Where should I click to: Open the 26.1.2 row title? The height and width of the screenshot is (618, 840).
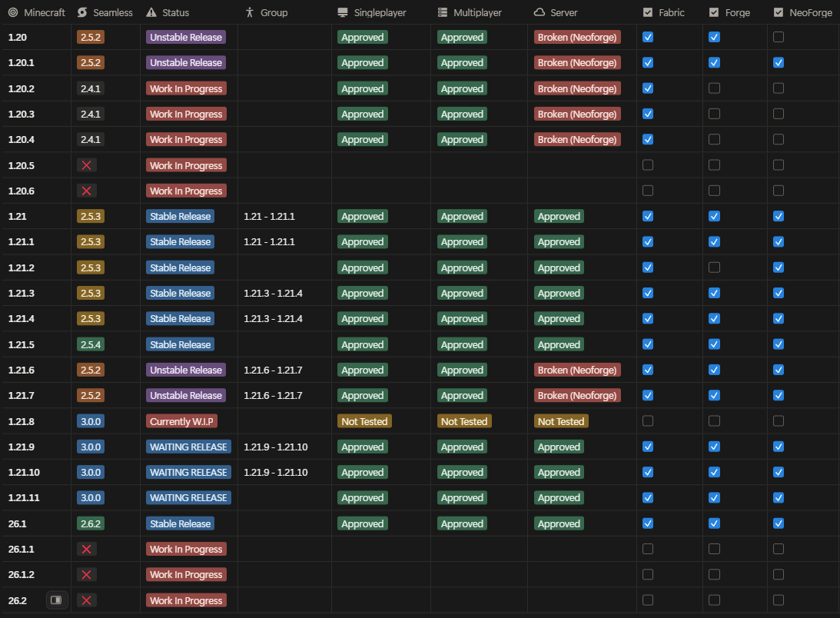click(x=22, y=575)
